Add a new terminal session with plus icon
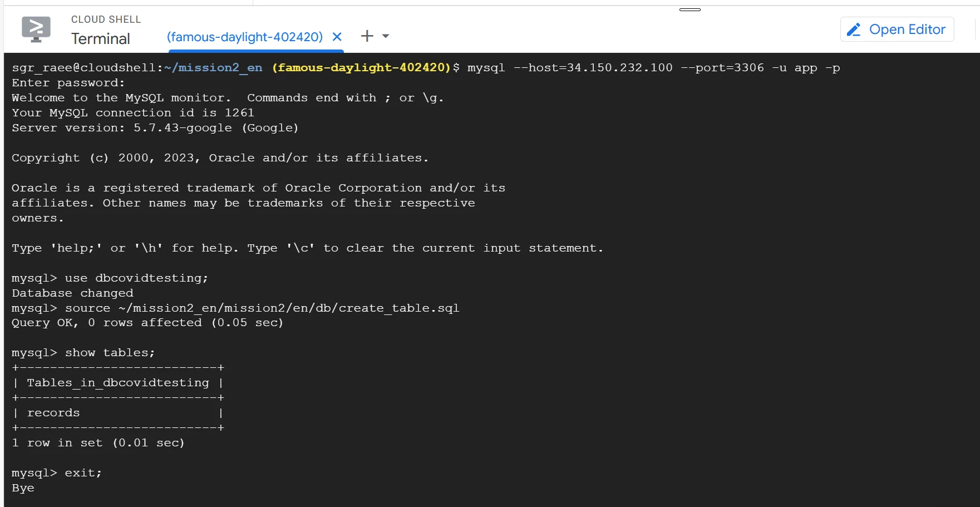 pos(367,36)
